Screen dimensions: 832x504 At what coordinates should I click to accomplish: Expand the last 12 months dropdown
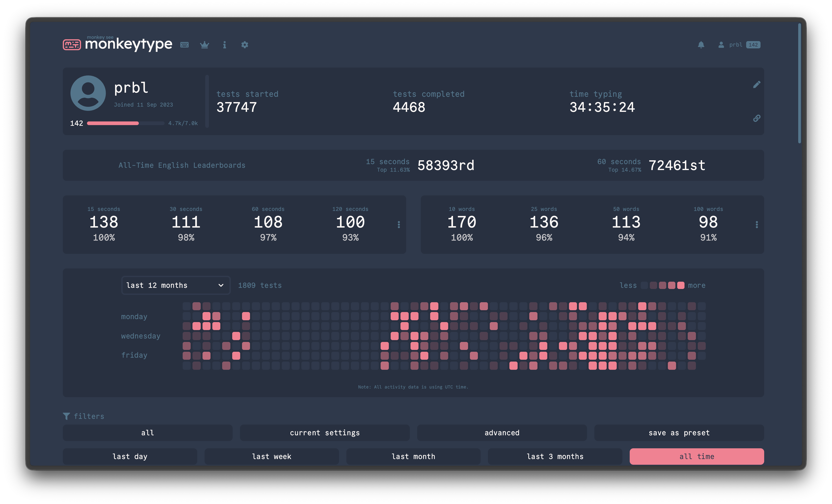click(x=176, y=285)
